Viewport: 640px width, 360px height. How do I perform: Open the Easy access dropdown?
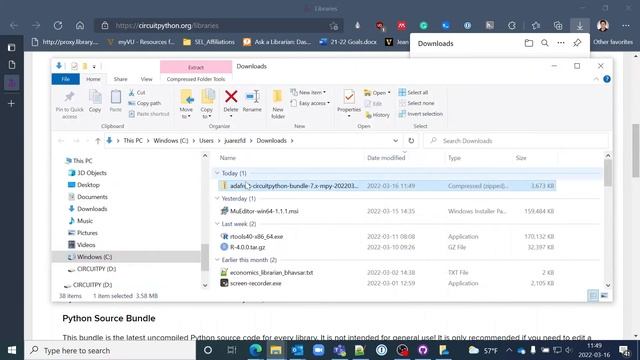pos(310,103)
